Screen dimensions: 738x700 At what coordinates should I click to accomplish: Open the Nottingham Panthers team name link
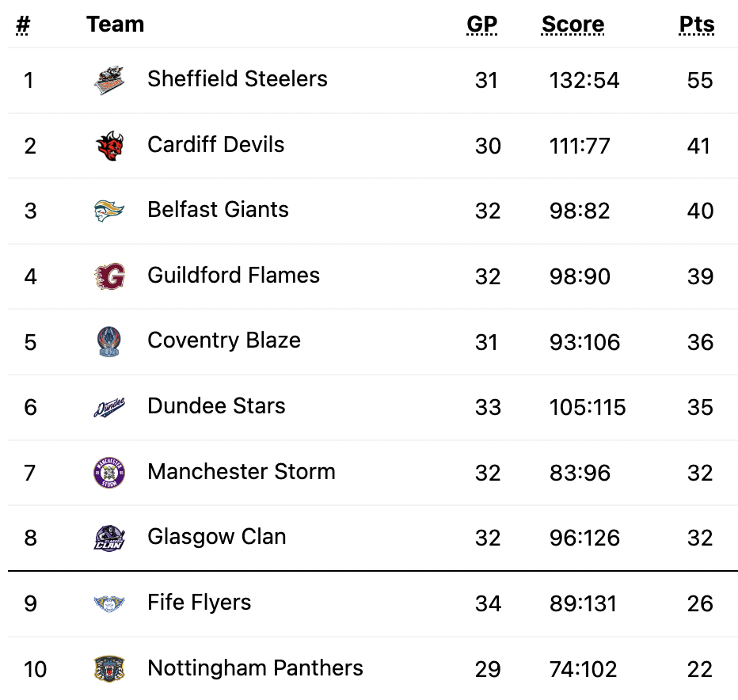tap(255, 668)
